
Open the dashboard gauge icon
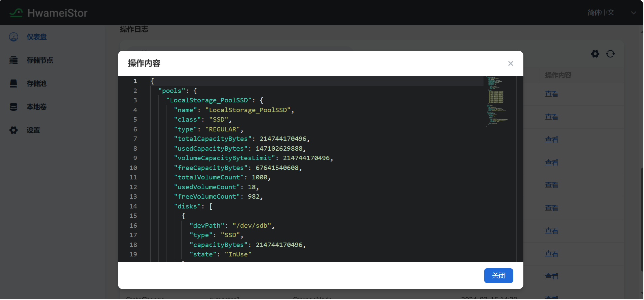coord(14,37)
